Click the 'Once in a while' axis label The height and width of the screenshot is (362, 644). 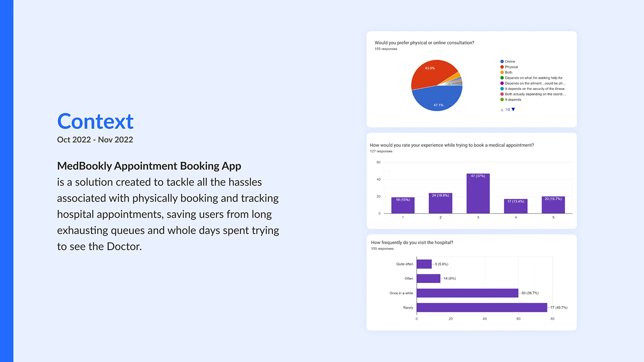[401, 293]
